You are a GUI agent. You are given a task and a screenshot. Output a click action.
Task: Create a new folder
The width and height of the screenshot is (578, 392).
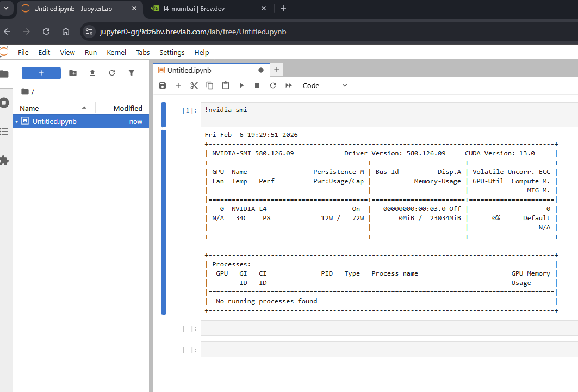pos(73,73)
